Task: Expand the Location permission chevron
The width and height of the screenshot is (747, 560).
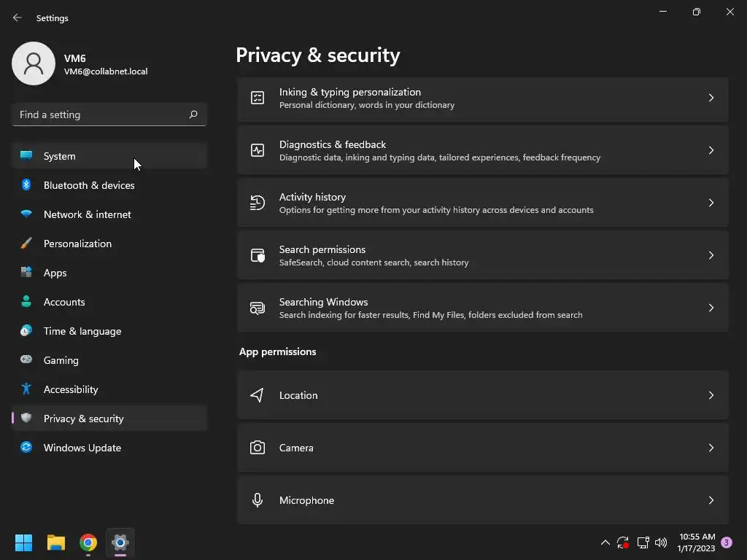Action: point(711,395)
